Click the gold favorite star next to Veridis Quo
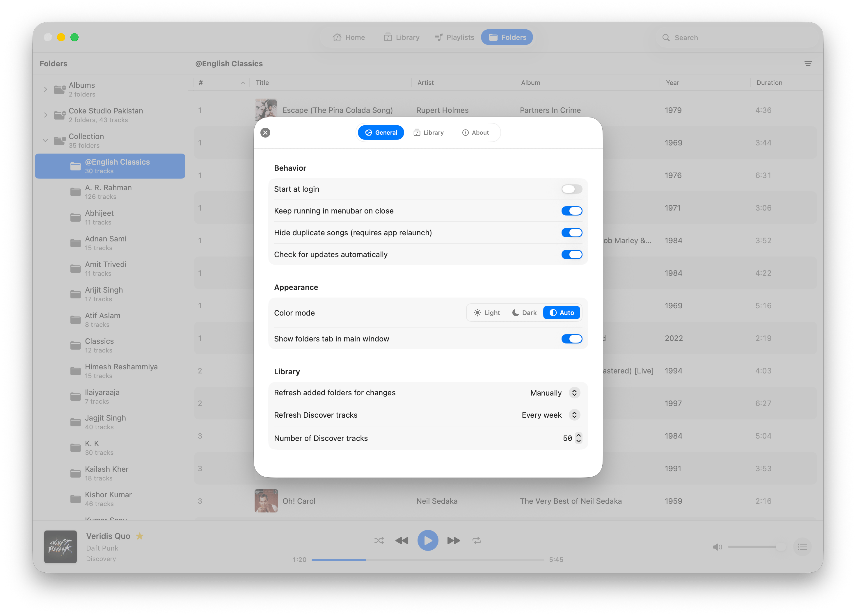 point(140,536)
